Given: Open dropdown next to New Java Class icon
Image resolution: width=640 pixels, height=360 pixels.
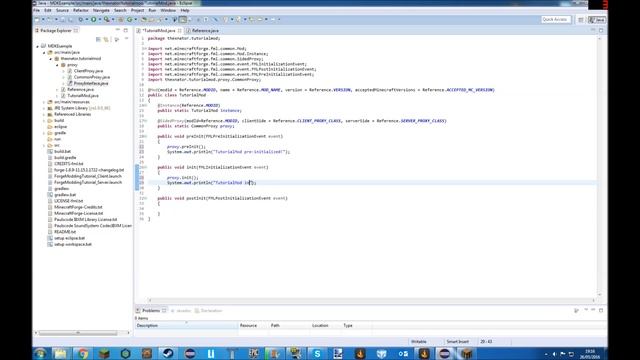Looking at the screenshot, I should coord(136,20).
